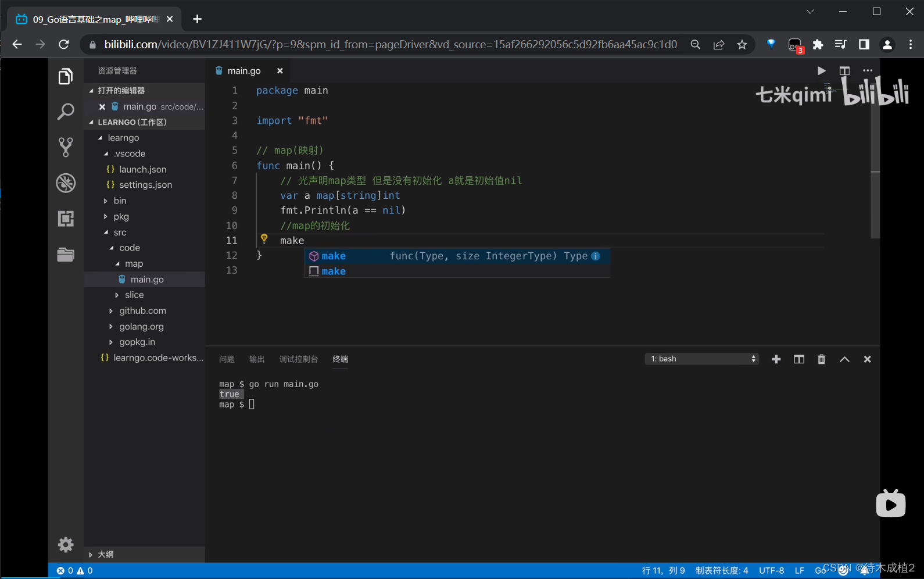The height and width of the screenshot is (579, 924).
Task: Add a new terminal with plus icon
Action: click(776, 359)
